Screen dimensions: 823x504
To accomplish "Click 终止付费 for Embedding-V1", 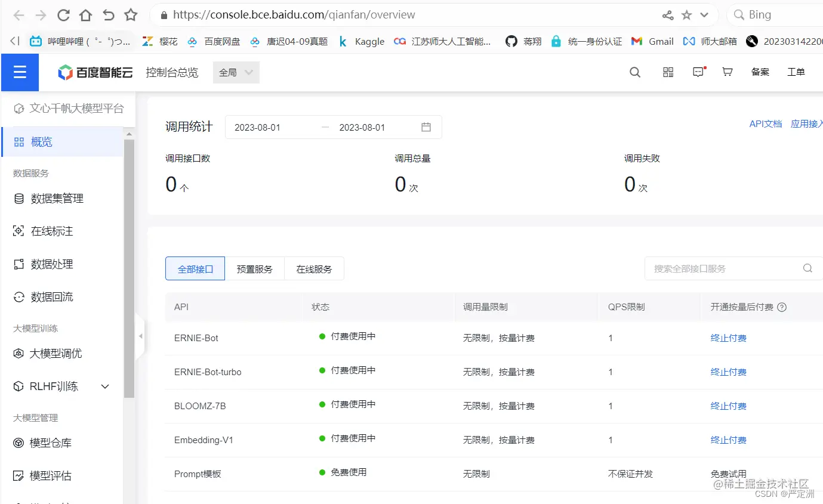I will 729,440.
